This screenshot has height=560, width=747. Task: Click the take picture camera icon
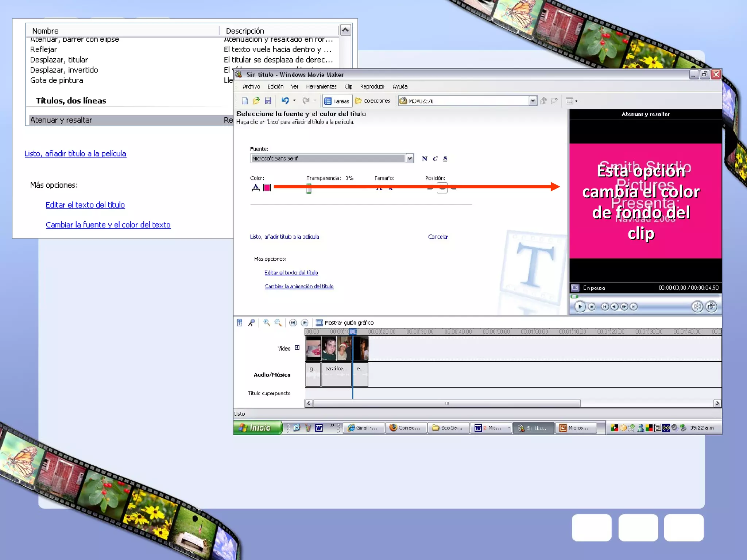[711, 307]
